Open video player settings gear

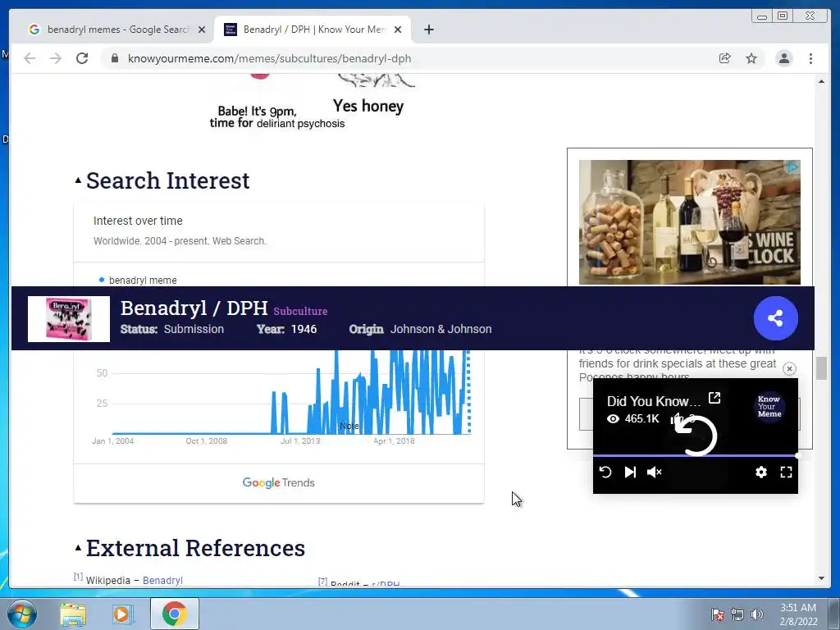761,472
